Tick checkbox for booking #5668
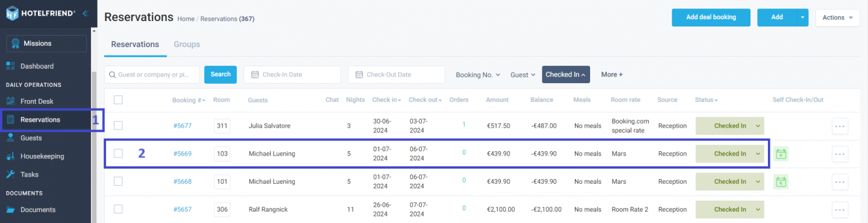868x223 pixels. point(118,181)
